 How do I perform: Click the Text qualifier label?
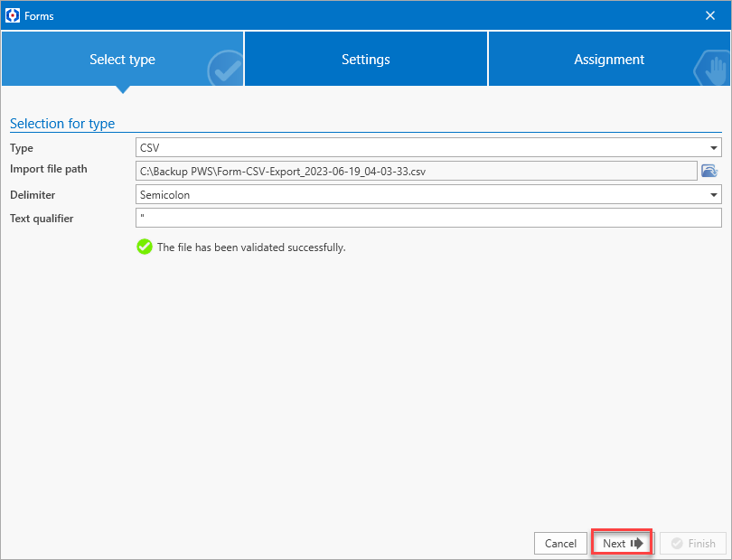click(42, 219)
